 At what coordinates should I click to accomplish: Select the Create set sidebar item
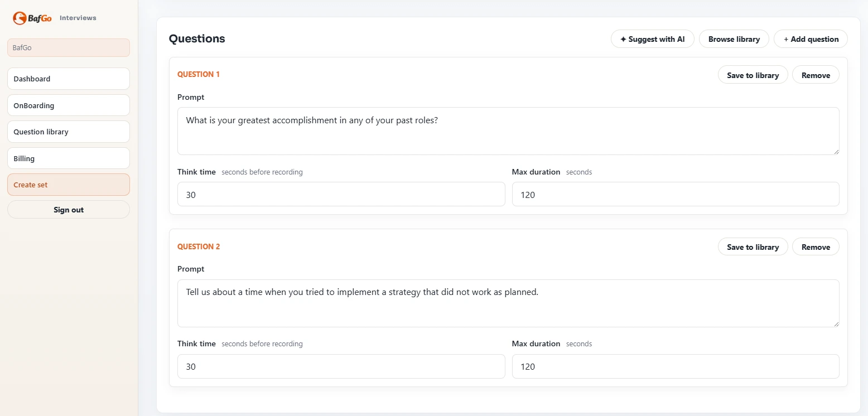click(69, 185)
